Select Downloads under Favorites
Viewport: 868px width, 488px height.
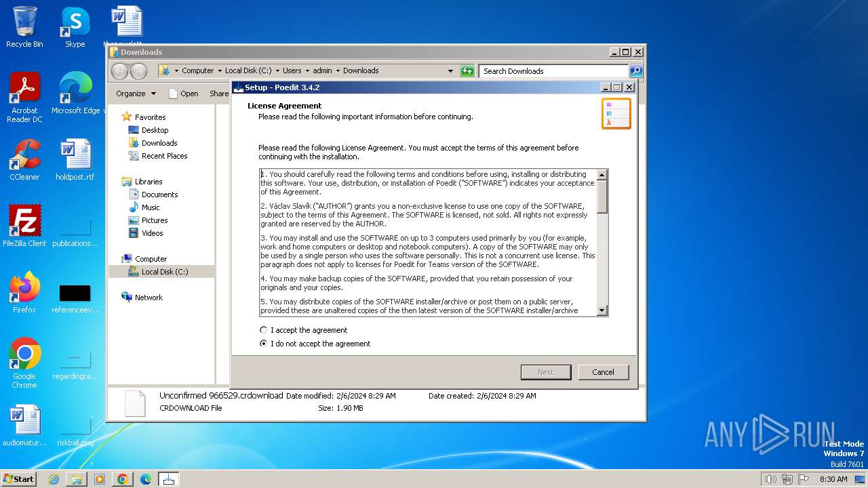pos(153,143)
